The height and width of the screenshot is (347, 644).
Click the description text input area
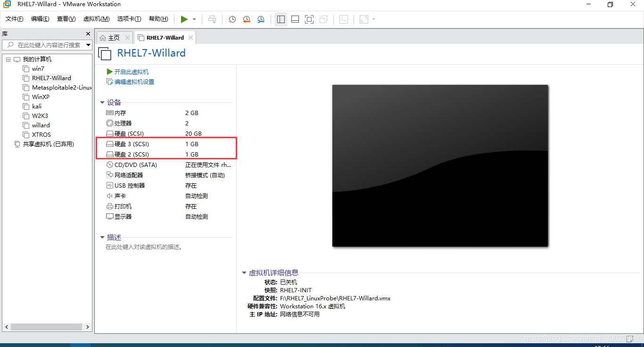[144, 247]
